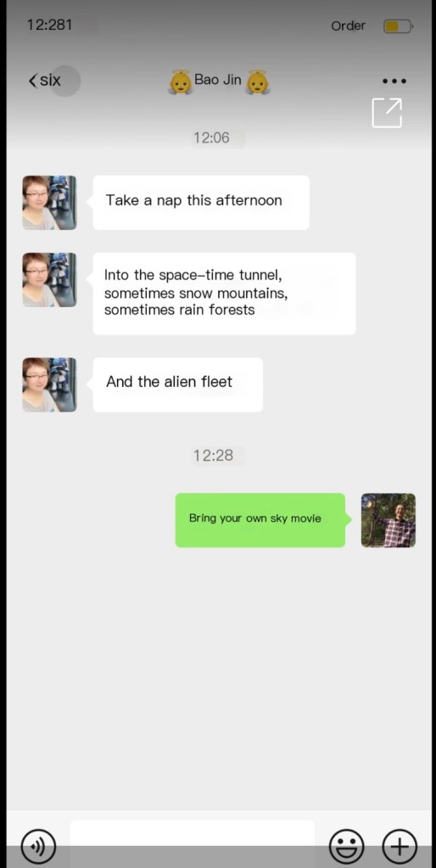Select the 'And the alien fleet' message bubble
This screenshot has width=436, height=868.
point(177,384)
